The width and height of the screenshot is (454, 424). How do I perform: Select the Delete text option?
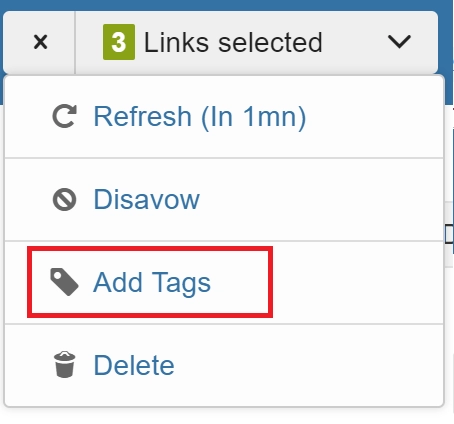pyautogui.click(x=134, y=365)
